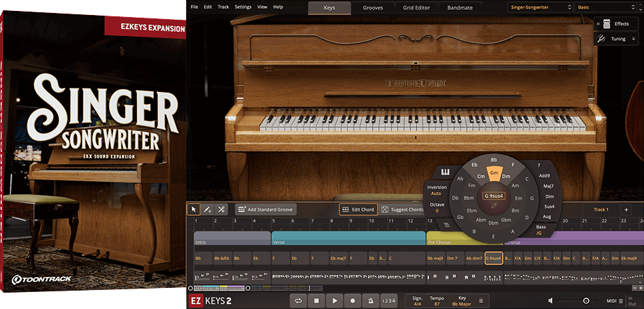644x309 pixels.
Task: Select the Track 1 tab
Action: coord(601,209)
